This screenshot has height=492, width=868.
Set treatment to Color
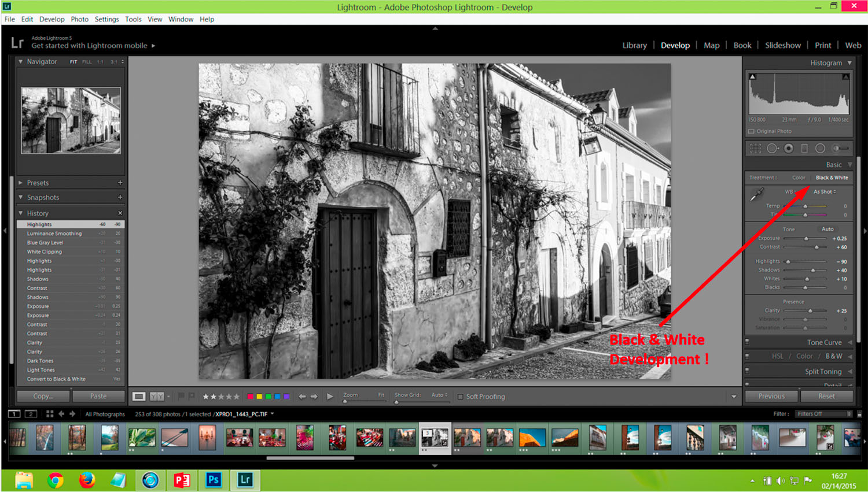tap(799, 177)
